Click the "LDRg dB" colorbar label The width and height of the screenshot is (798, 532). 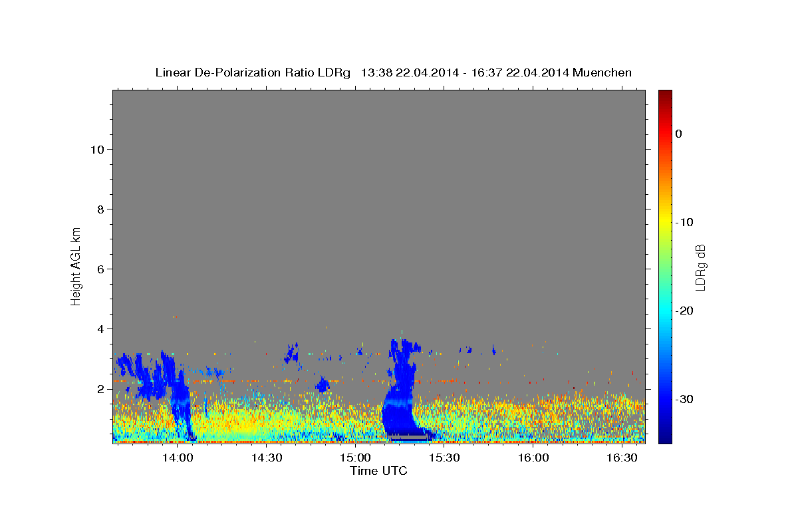(700, 267)
